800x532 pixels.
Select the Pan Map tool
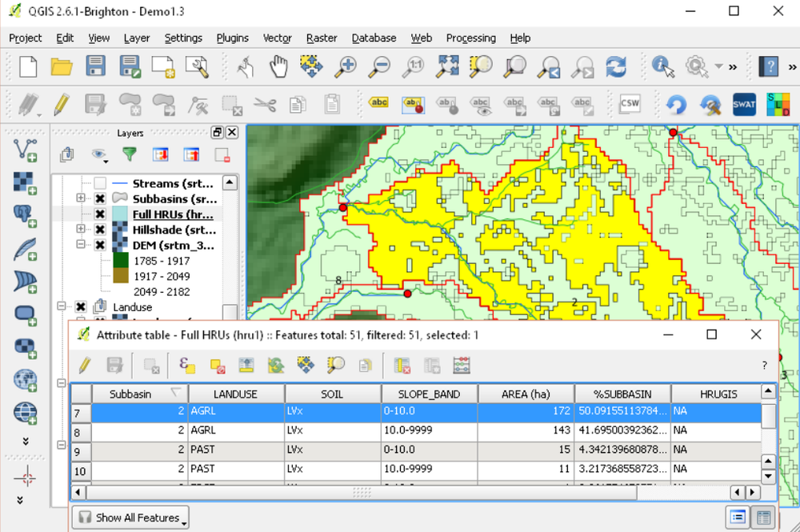(x=278, y=67)
